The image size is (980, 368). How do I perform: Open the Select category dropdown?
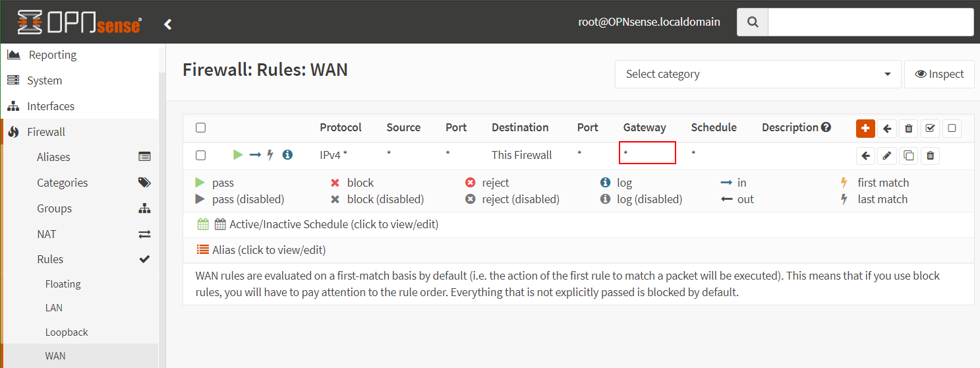coord(758,74)
